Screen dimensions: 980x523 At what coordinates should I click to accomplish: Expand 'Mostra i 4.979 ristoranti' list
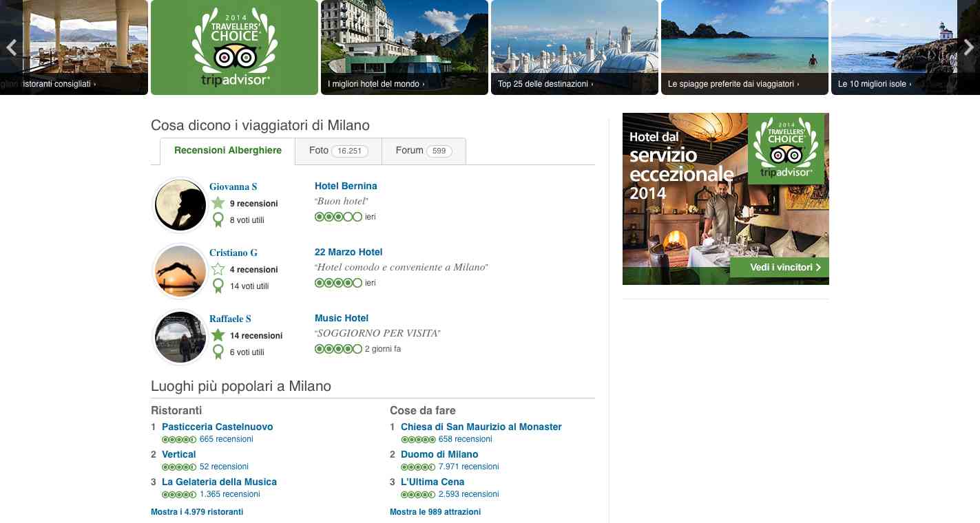point(197,512)
